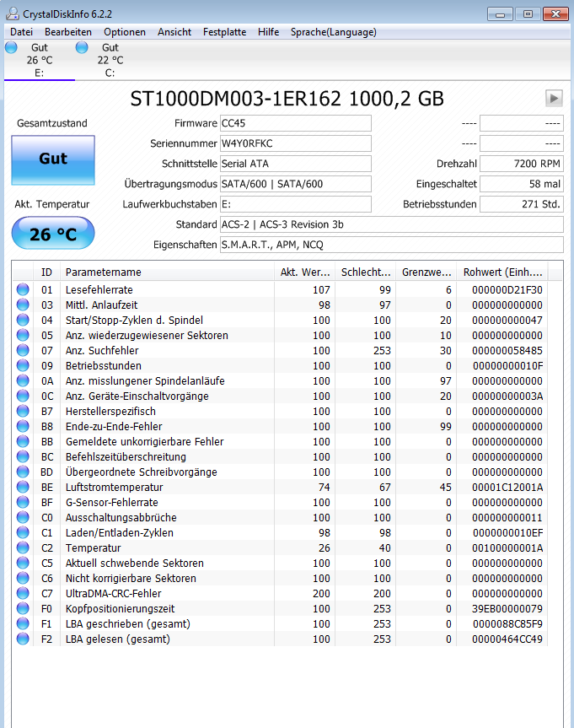Click the Standard field ACS-2
This screenshot has height=728, width=574.
[392, 224]
